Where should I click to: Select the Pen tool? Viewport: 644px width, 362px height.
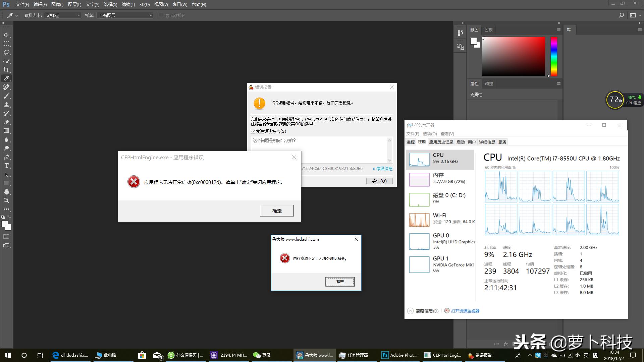point(6,157)
